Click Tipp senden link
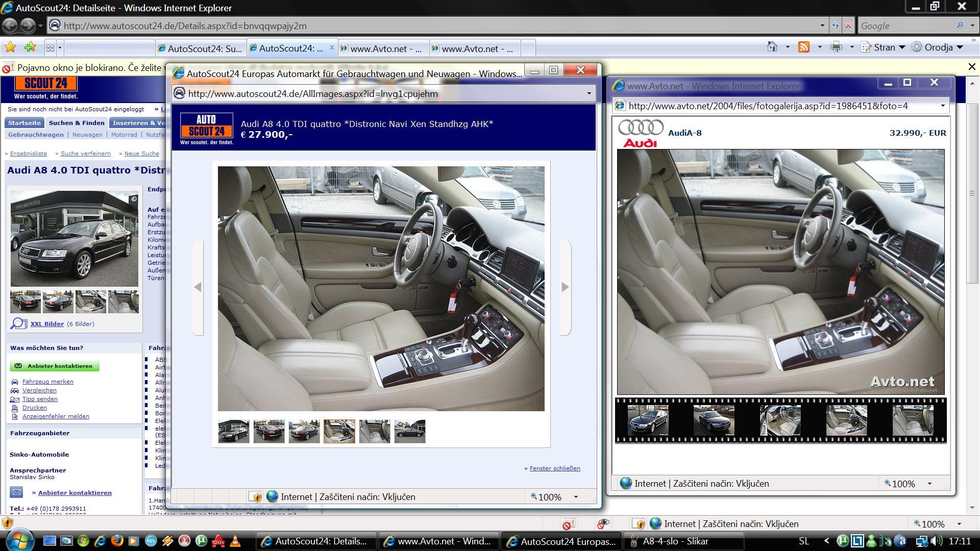The image size is (980, 551). tap(40, 399)
